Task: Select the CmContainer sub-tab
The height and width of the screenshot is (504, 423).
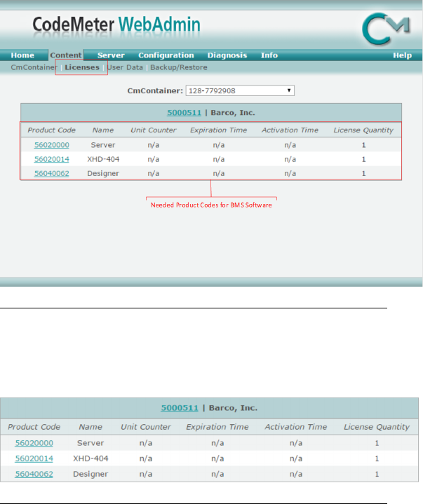Action: click(34, 67)
